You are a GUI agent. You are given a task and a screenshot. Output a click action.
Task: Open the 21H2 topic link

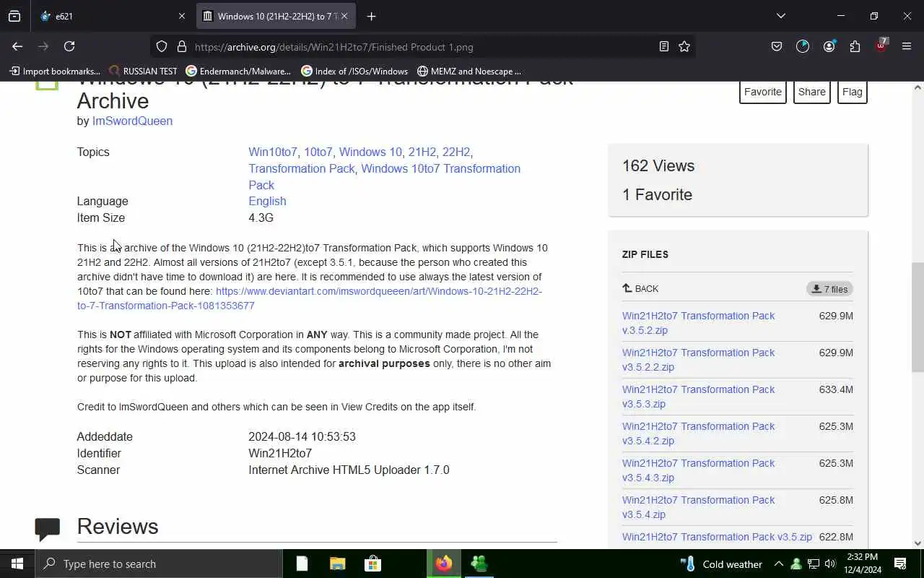pyautogui.click(x=422, y=152)
